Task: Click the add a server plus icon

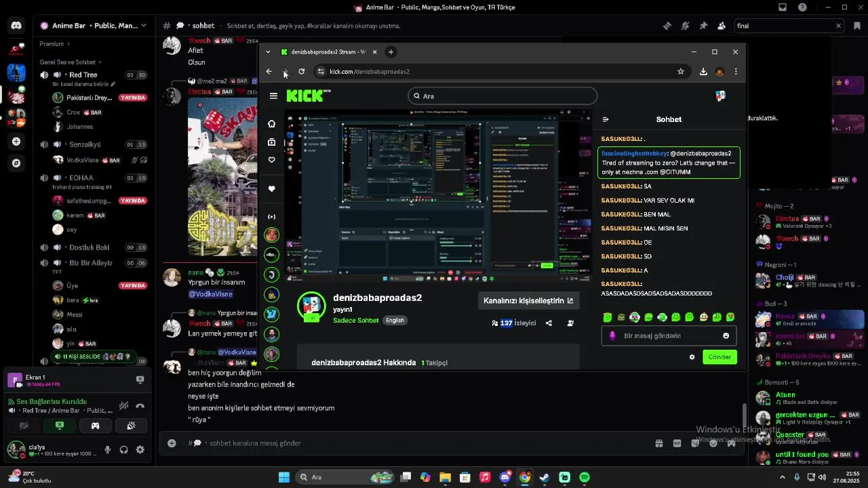Action: [x=16, y=142]
